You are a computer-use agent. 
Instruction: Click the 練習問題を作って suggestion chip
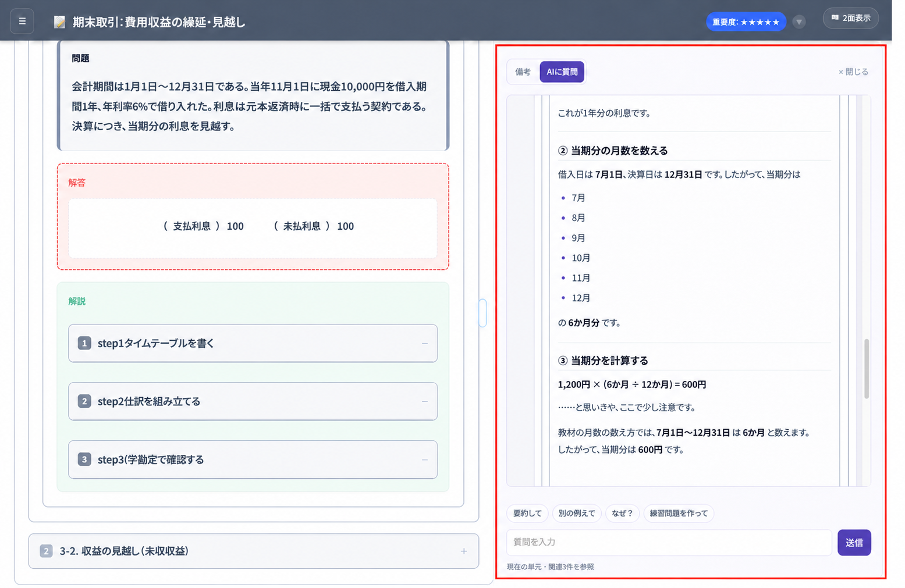coord(679,514)
